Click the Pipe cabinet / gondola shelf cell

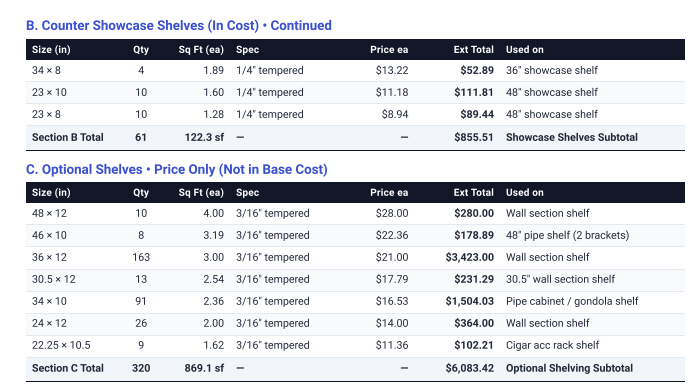(x=572, y=301)
